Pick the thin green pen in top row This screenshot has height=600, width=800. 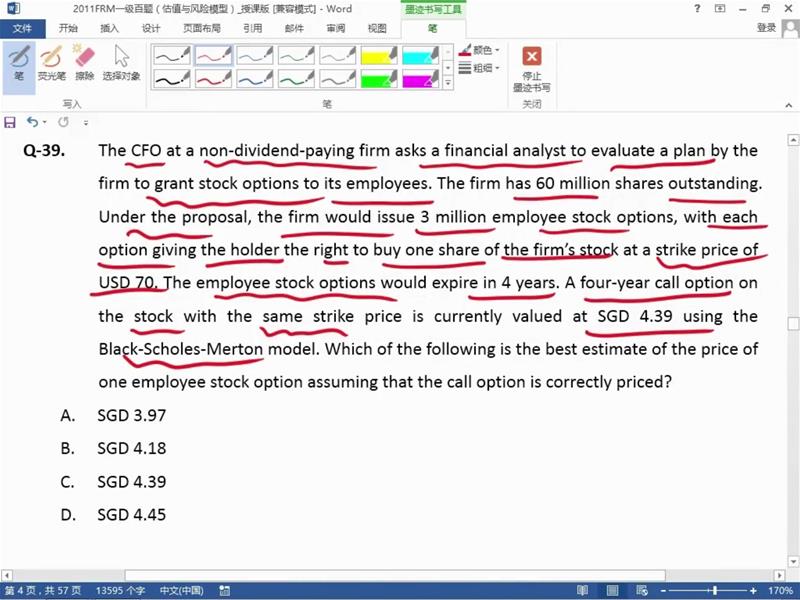click(296, 55)
